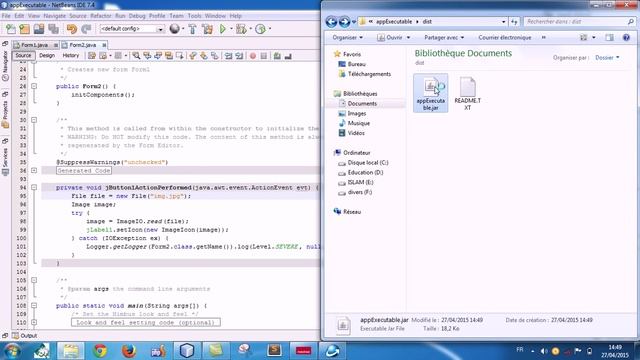Go forward in Explorer window
Viewport: 640px width, 360px height.
point(344,22)
